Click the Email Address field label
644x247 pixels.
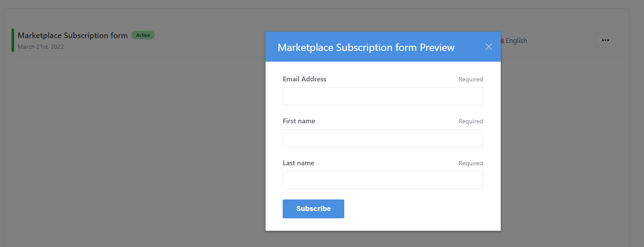[304, 79]
